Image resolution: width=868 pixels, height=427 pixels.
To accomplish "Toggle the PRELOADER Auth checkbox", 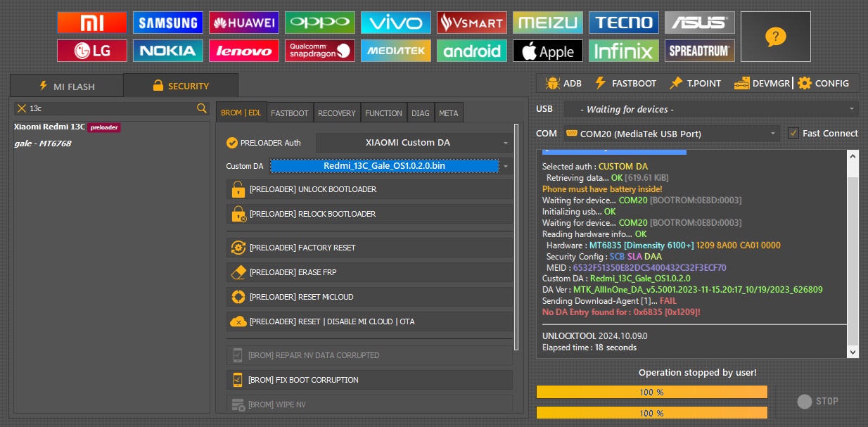I will pyautogui.click(x=232, y=143).
